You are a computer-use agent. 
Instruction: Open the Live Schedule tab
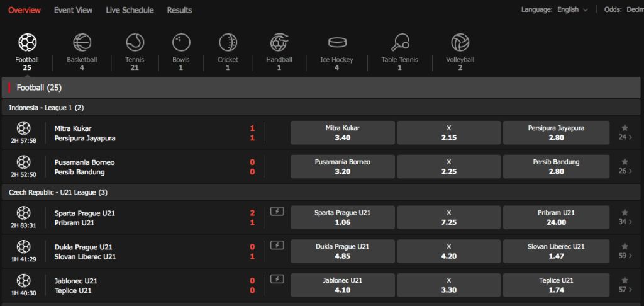pos(130,10)
